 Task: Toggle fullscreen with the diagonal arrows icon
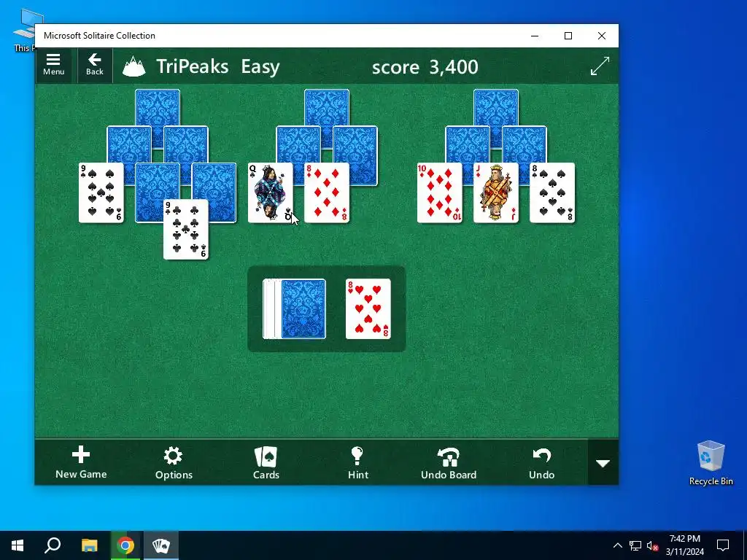tap(600, 66)
